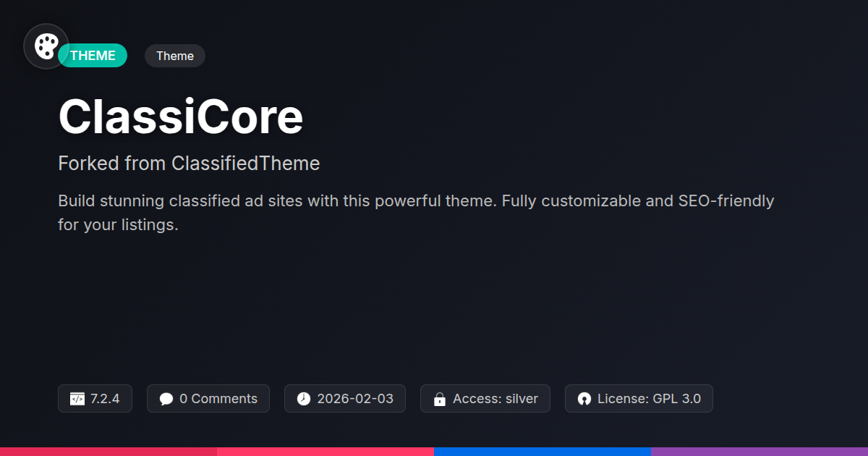868x456 pixels.
Task: Click the comments speech bubble icon
Action: point(166,399)
